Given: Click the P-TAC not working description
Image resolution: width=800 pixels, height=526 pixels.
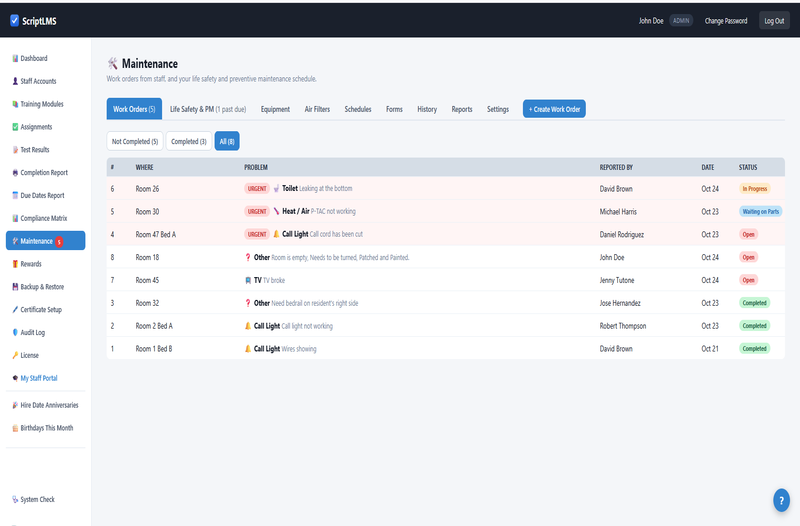Looking at the screenshot, I should pos(333,211).
